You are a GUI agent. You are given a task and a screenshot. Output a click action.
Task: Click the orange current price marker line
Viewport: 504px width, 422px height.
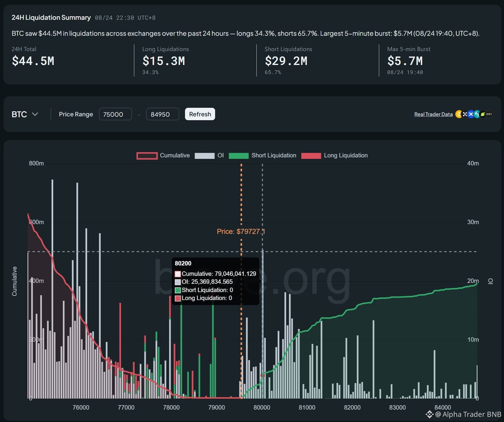tap(241, 281)
